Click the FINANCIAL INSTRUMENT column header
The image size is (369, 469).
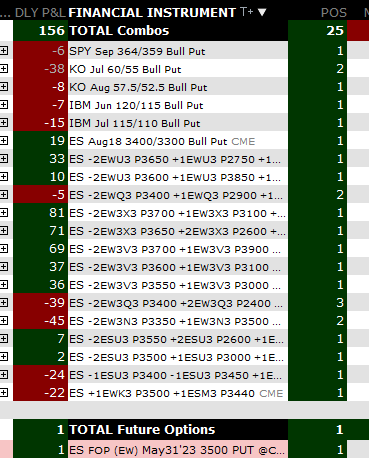point(152,13)
